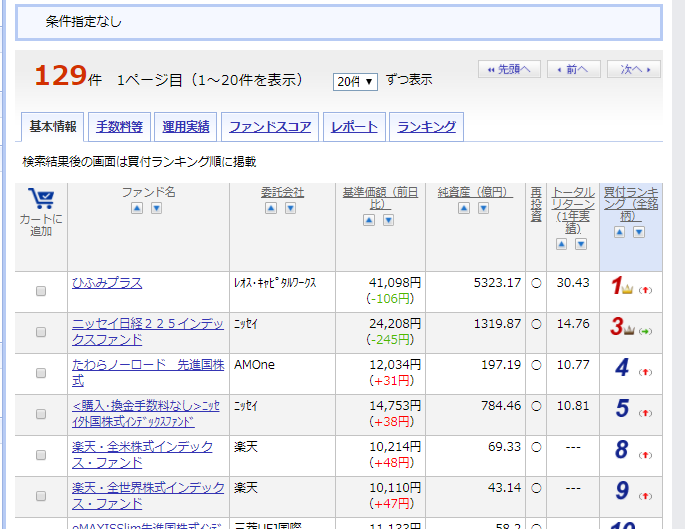Sort 買付ランキング column ascending

(x=619, y=232)
